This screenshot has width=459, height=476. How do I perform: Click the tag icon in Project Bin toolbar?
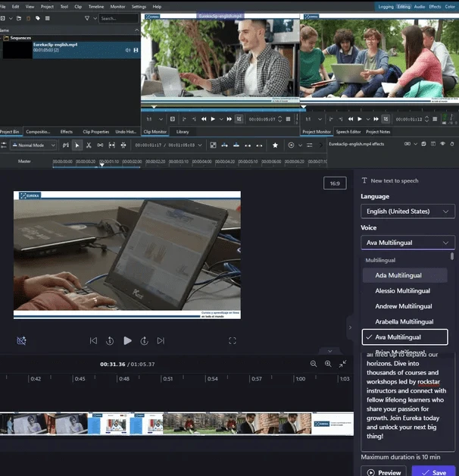click(x=38, y=18)
